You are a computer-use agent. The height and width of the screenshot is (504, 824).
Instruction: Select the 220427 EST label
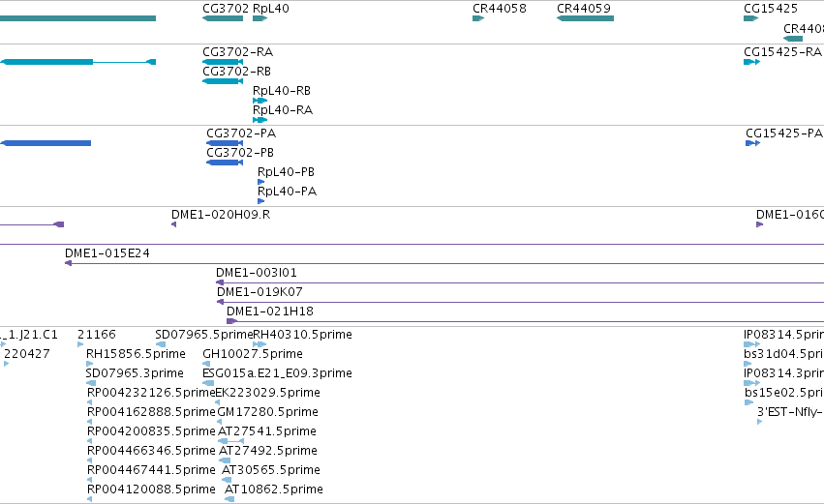point(27,354)
